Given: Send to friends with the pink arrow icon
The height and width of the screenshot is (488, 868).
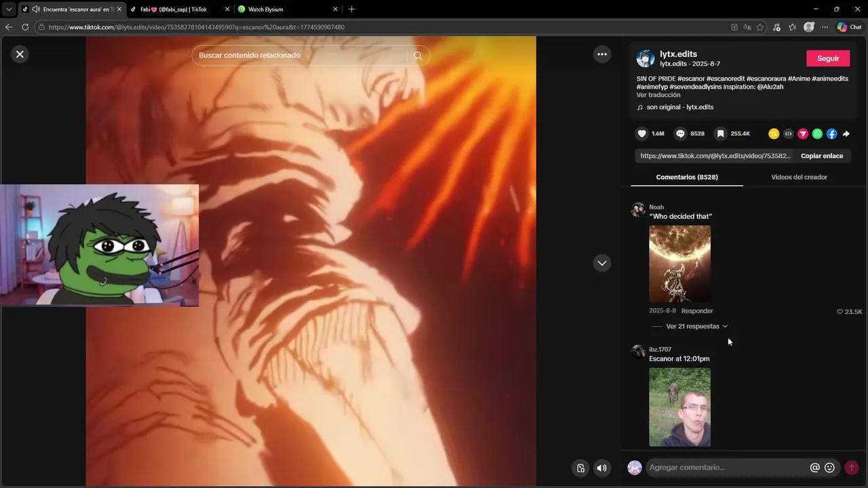Looking at the screenshot, I should [803, 134].
